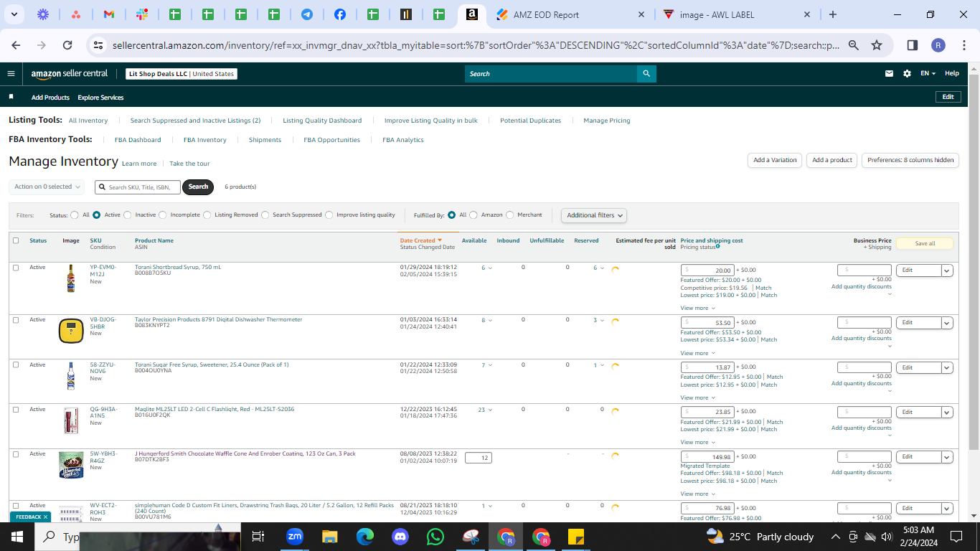
Task: Click the bookmark flag icon beside Add Products
Action: (x=11, y=97)
